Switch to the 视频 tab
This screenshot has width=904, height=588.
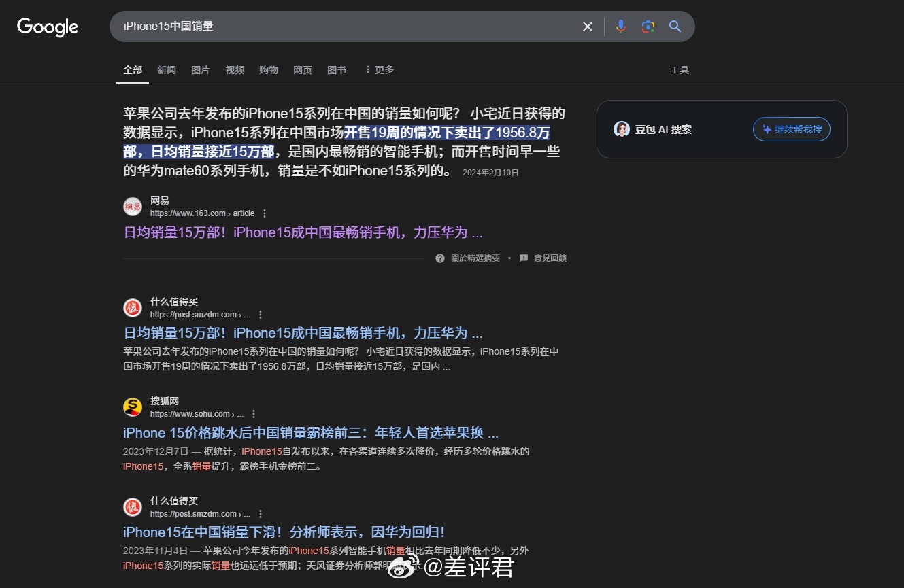coord(235,70)
